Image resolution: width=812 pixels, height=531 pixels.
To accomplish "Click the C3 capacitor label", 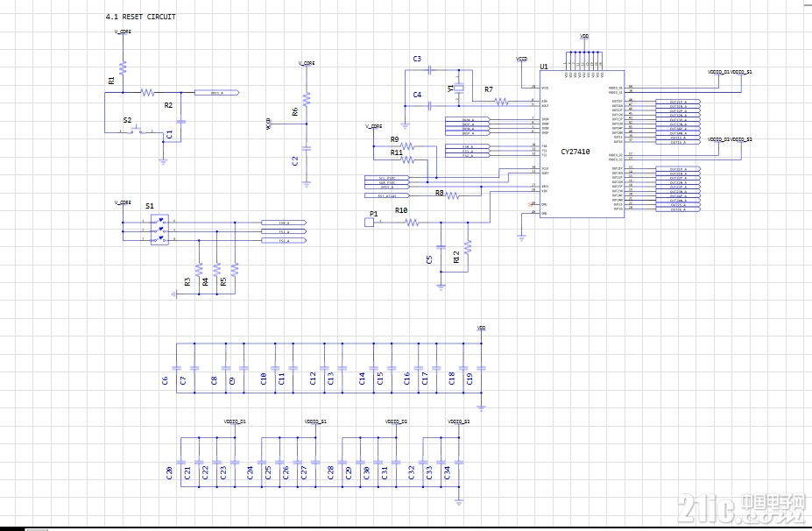I will [417, 59].
